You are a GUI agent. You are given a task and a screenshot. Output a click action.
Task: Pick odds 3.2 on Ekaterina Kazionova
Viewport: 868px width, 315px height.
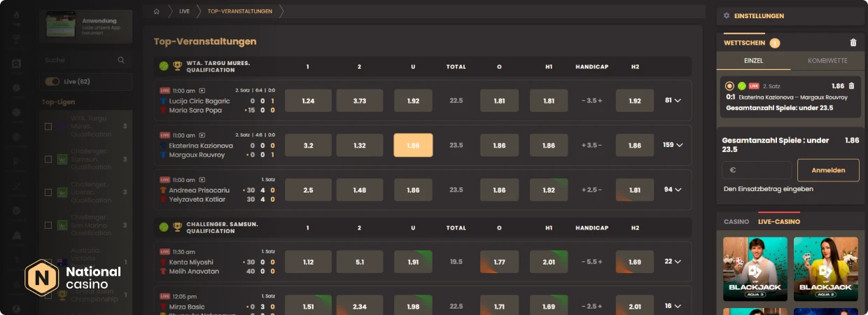pos(308,145)
